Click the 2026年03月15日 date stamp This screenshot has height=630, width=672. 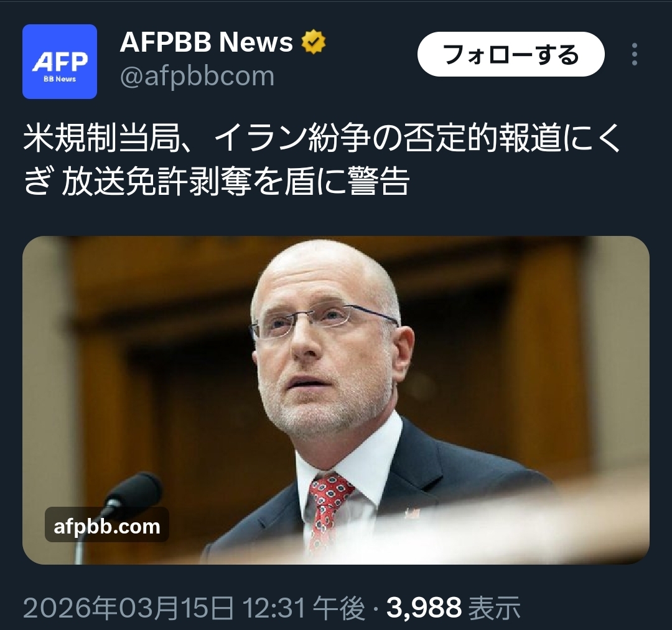128,608
